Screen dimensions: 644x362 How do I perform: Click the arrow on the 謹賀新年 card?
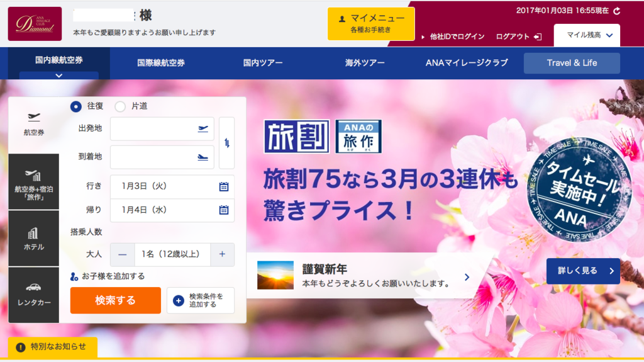(x=467, y=277)
